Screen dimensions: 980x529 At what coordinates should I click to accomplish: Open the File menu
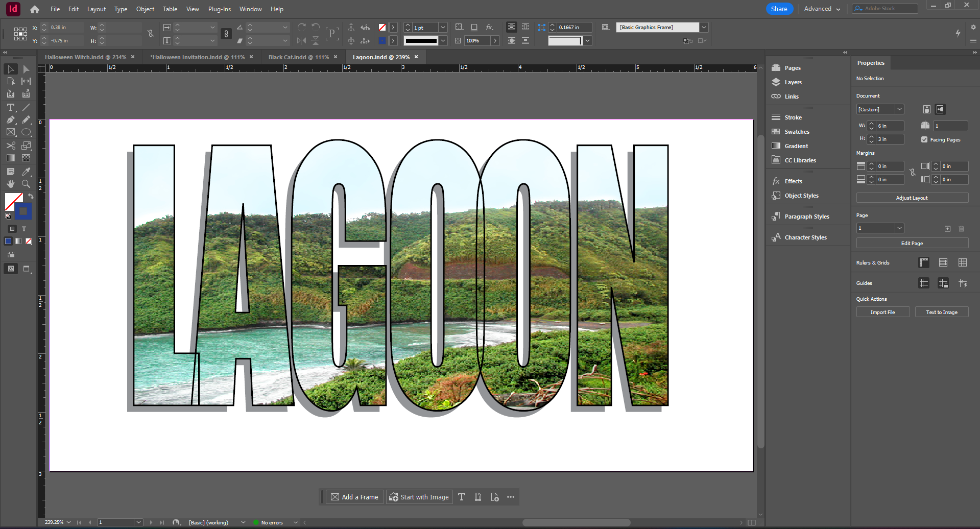(x=55, y=9)
